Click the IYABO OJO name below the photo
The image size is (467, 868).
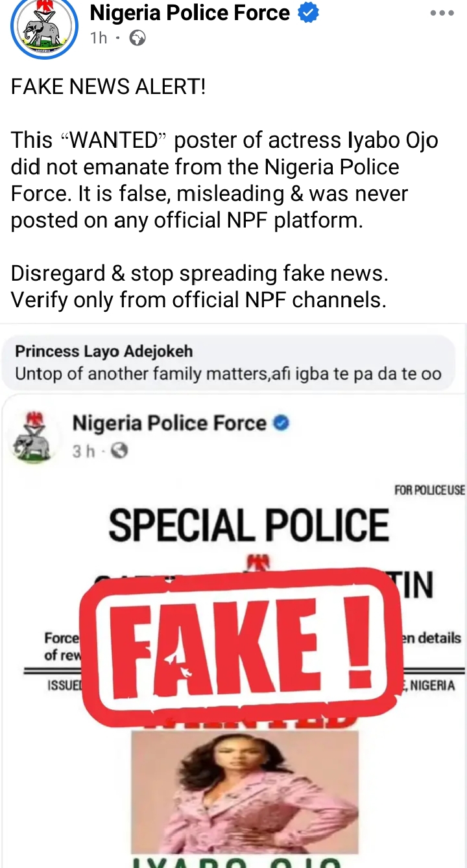(245, 862)
